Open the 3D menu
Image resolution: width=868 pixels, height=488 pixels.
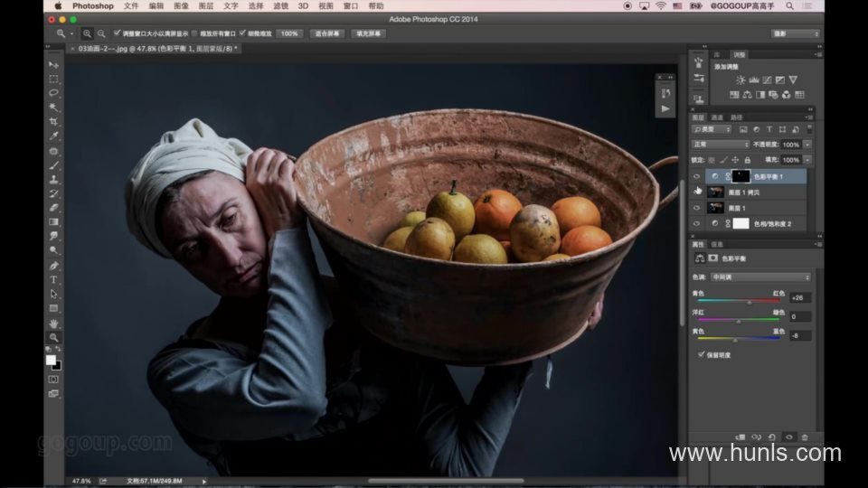point(304,6)
